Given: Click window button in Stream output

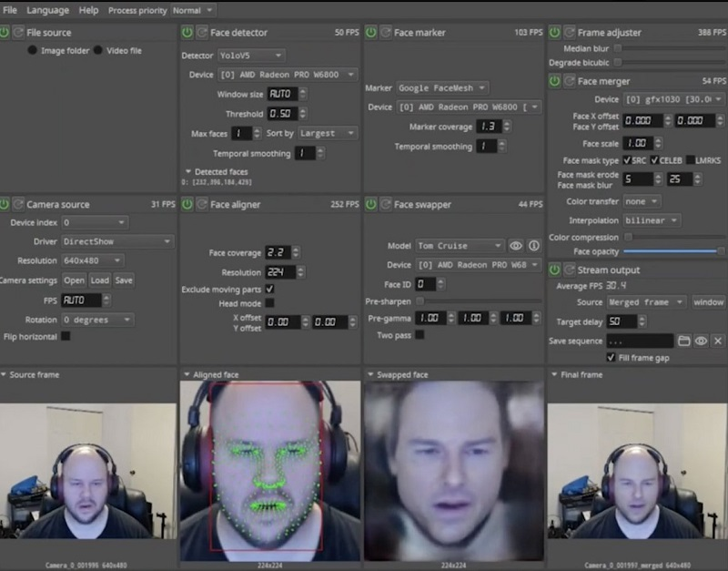Looking at the screenshot, I should click(x=708, y=302).
